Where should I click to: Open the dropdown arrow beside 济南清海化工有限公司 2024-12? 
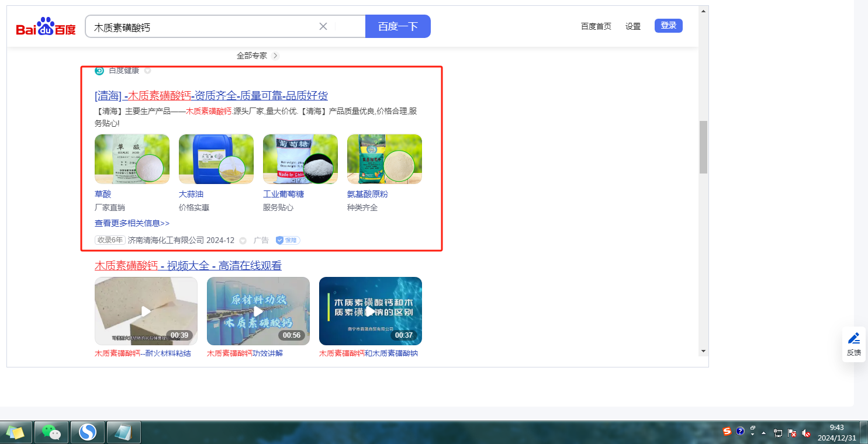point(243,241)
